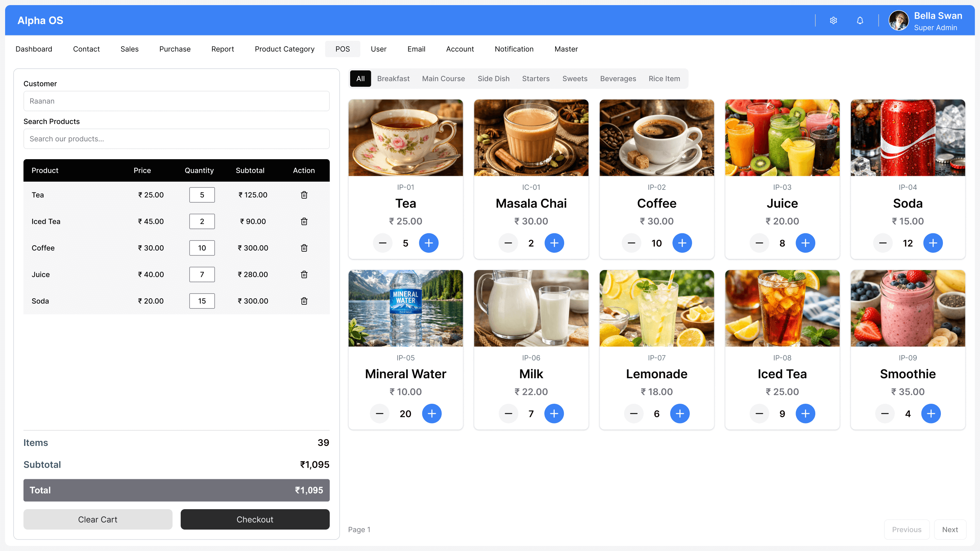Open the settings gear icon
Image resolution: width=980 pixels, height=551 pixels.
click(x=833, y=20)
